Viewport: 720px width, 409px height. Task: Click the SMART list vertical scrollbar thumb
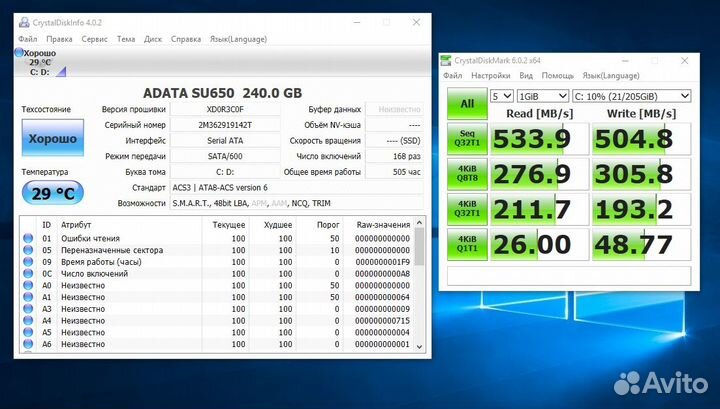pyautogui.click(x=419, y=247)
